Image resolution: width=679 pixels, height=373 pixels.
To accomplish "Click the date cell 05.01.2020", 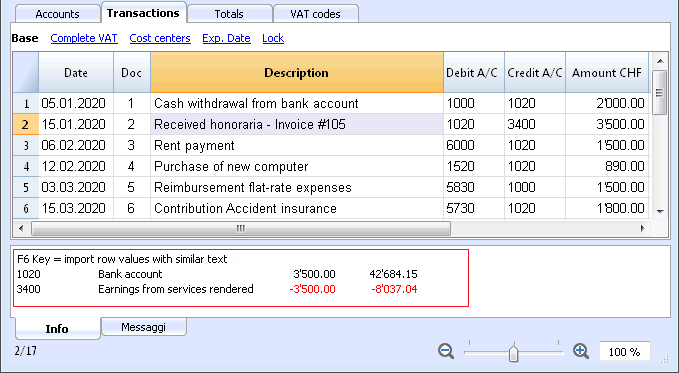I will click(76, 104).
